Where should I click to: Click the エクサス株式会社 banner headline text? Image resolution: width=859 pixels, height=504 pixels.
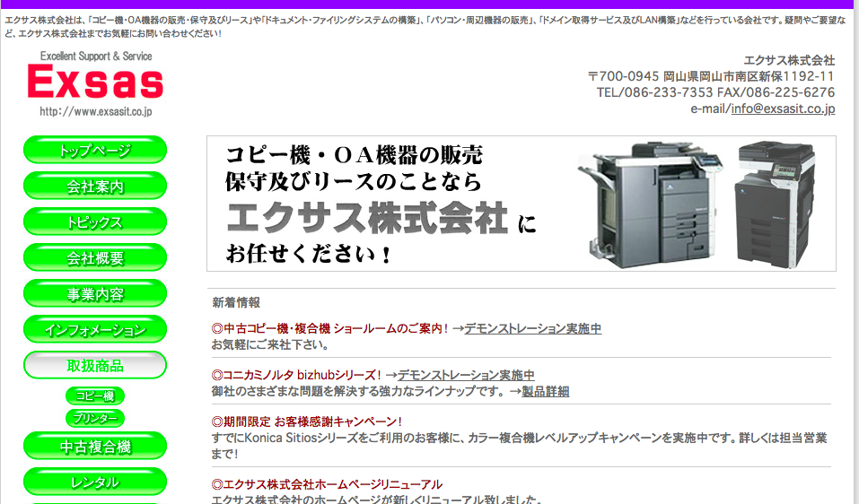click(x=367, y=218)
